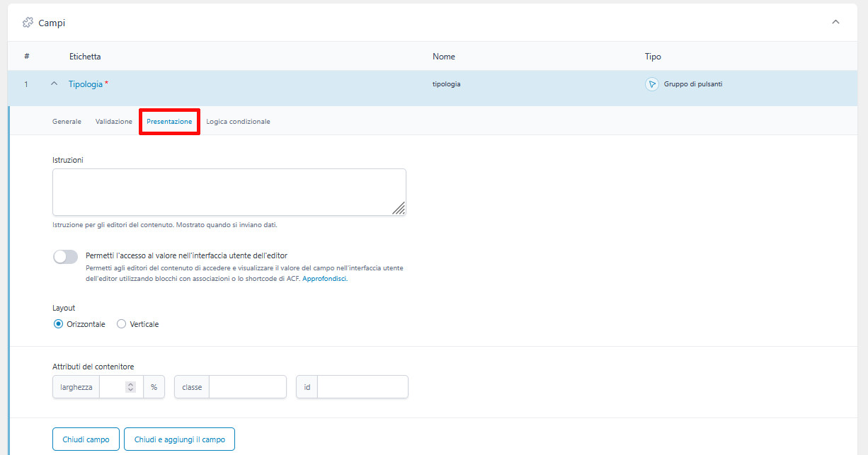Click the Istruzioni textarea resize handle
The height and width of the screenshot is (455, 868).
[399, 207]
